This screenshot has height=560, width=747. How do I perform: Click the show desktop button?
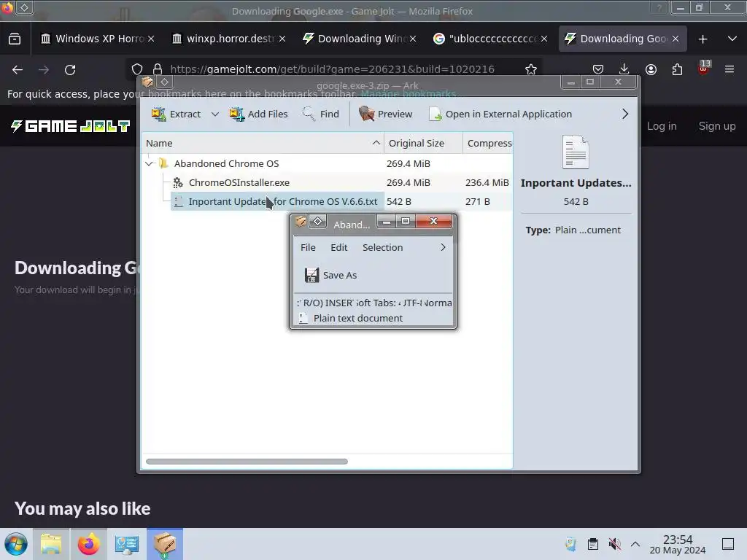[728, 544]
